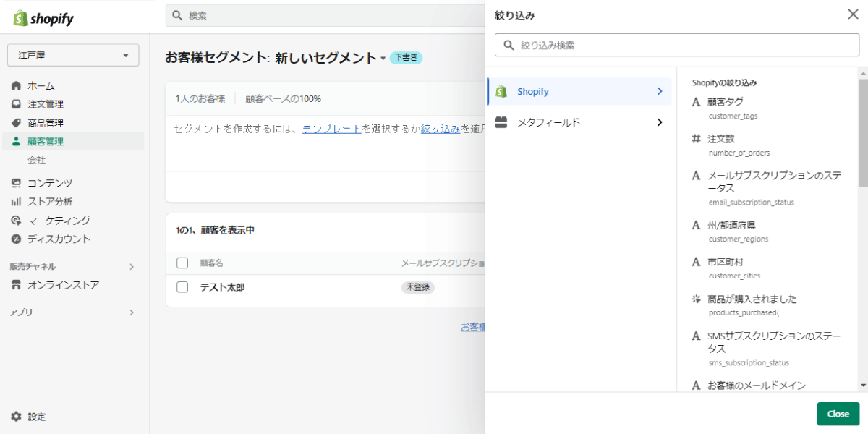
Task: Click the tag icon beside 商品管理
Action: [16, 123]
